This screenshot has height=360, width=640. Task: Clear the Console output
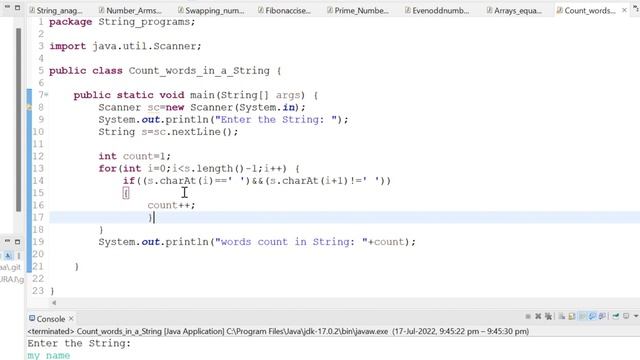(x=562, y=316)
